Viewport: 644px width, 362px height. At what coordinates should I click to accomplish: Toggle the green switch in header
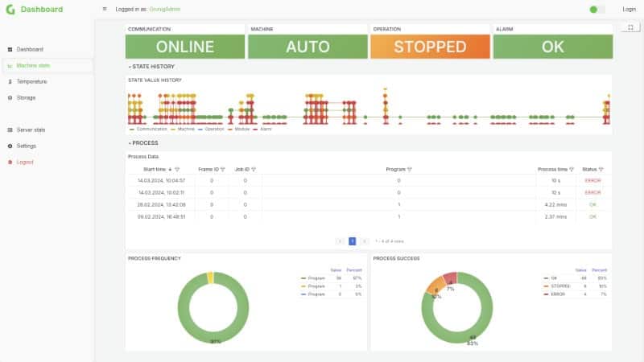coord(597,10)
